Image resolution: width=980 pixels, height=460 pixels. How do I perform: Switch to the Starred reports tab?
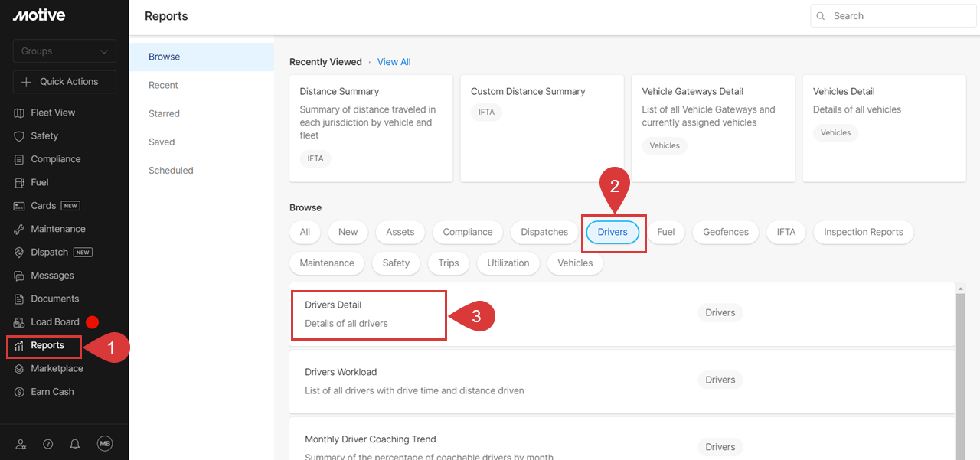coord(164,113)
